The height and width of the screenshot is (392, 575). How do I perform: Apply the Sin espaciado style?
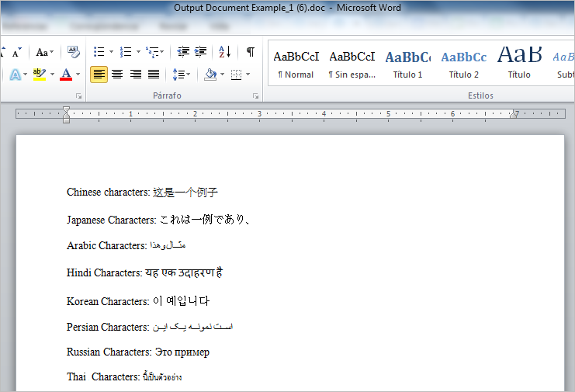pos(352,64)
